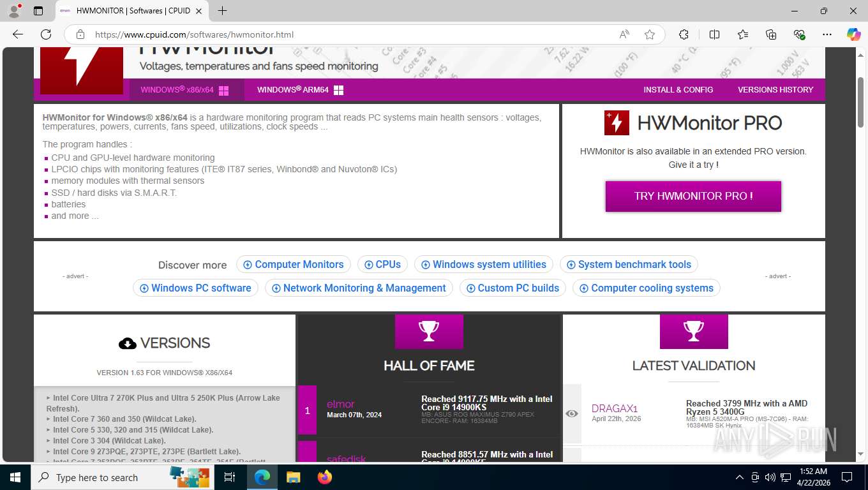Open DRAGAX1 latest validation name
Image resolution: width=868 pixels, height=490 pixels.
(x=615, y=408)
